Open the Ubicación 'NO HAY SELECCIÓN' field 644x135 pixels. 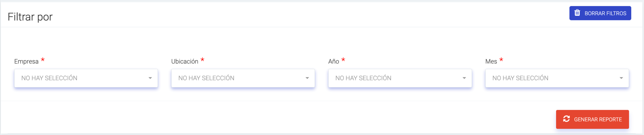[243, 78]
